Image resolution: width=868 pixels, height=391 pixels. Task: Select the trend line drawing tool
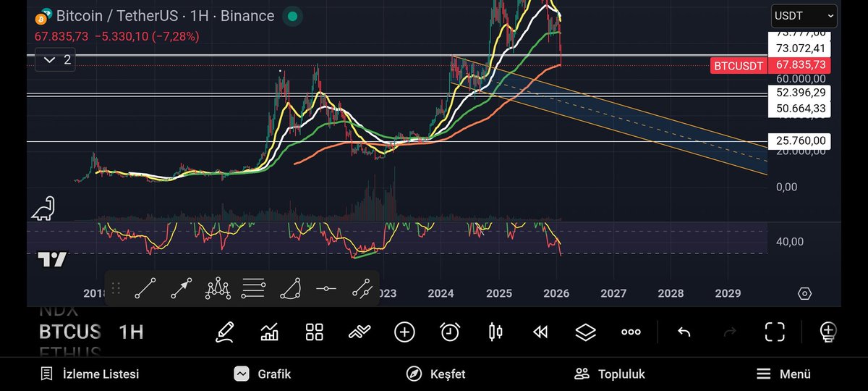coord(145,288)
